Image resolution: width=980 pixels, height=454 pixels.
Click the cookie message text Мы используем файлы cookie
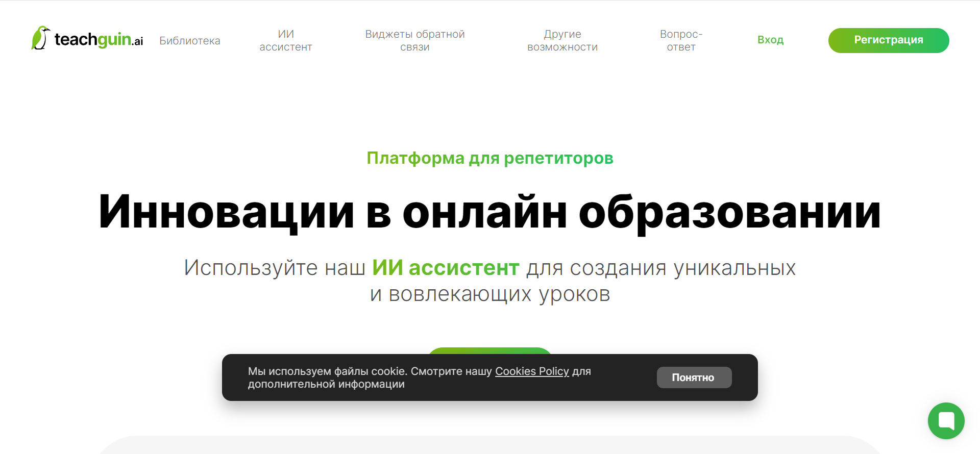click(x=327, y=371)
